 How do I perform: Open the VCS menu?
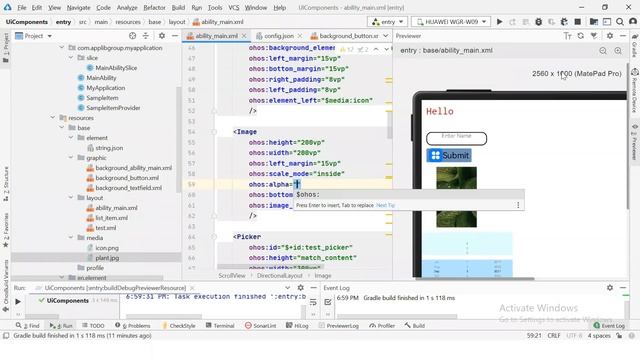tap(233, 7)
